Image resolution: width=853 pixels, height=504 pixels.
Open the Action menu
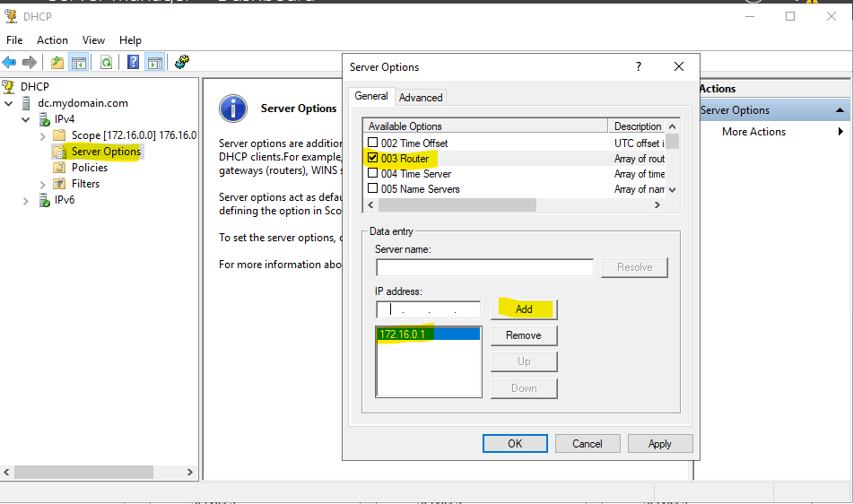pos(52,40)
